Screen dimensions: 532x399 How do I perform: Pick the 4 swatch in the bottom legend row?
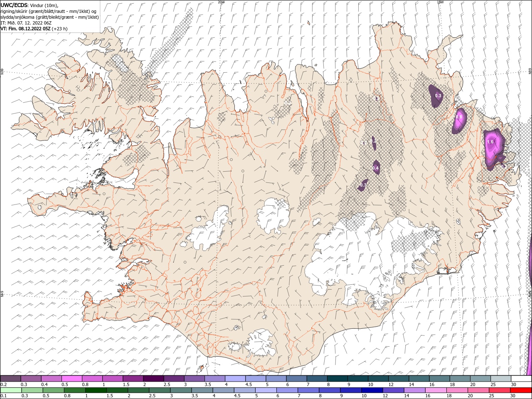[224, 390]
